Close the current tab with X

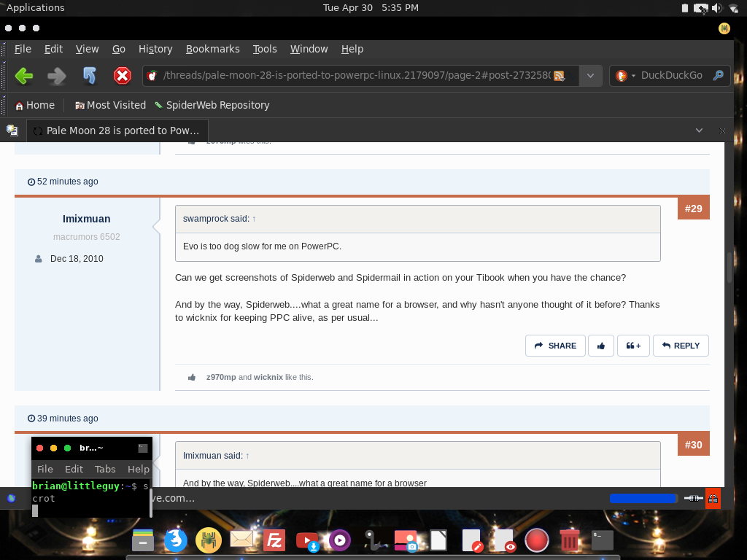(x=722, y=131)
